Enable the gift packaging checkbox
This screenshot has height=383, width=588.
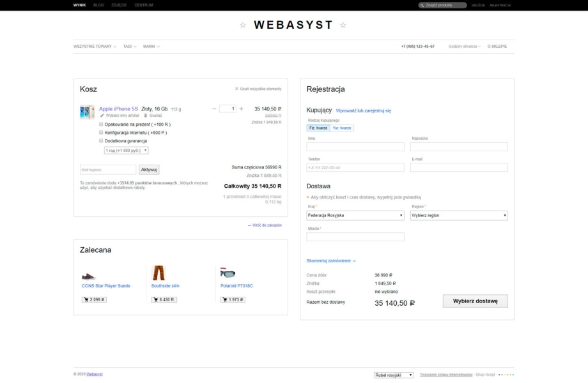[x=101, y=124]
